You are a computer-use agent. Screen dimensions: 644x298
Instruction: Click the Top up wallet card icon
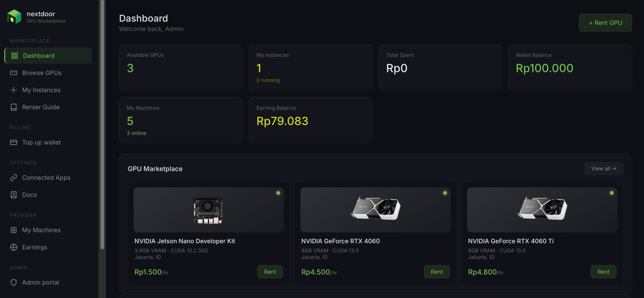[x=14, y=143]
